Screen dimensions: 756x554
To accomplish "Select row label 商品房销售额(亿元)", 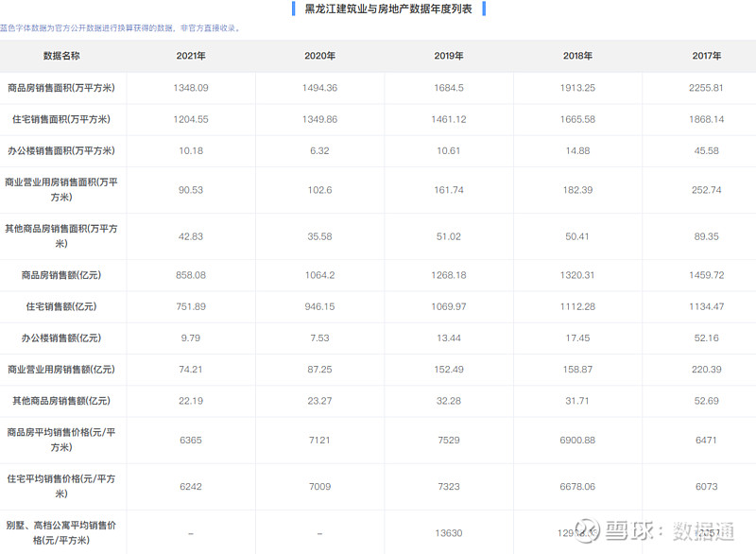I will click(x=61, y=275).
